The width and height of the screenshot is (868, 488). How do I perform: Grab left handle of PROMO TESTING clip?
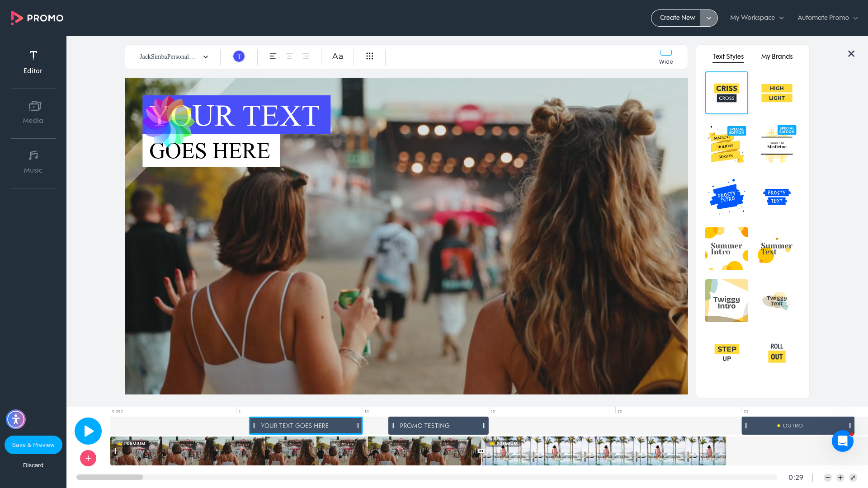click(x=393, y=426)
